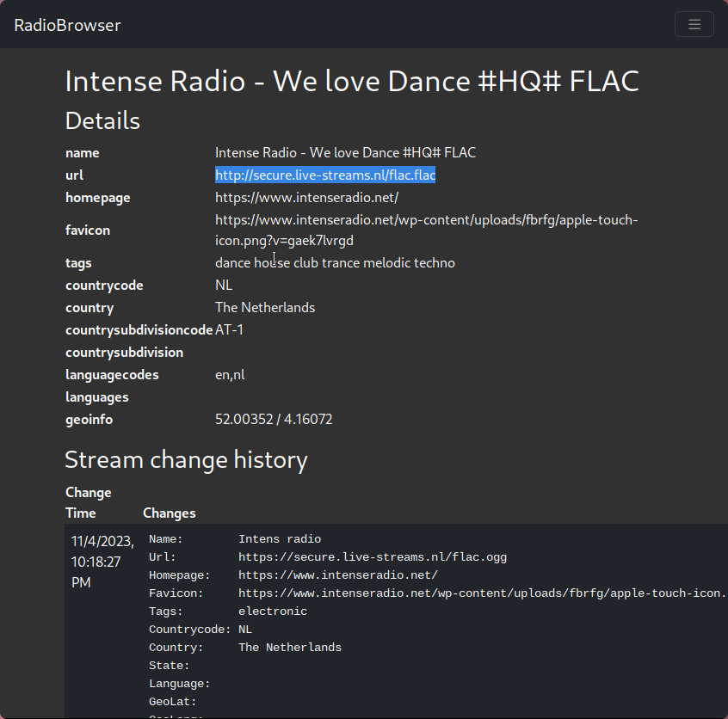This screenshot has width=728, height=719.
Task: Click the tags label in Details
Action: pyautogui.click(x=78, y=262)
